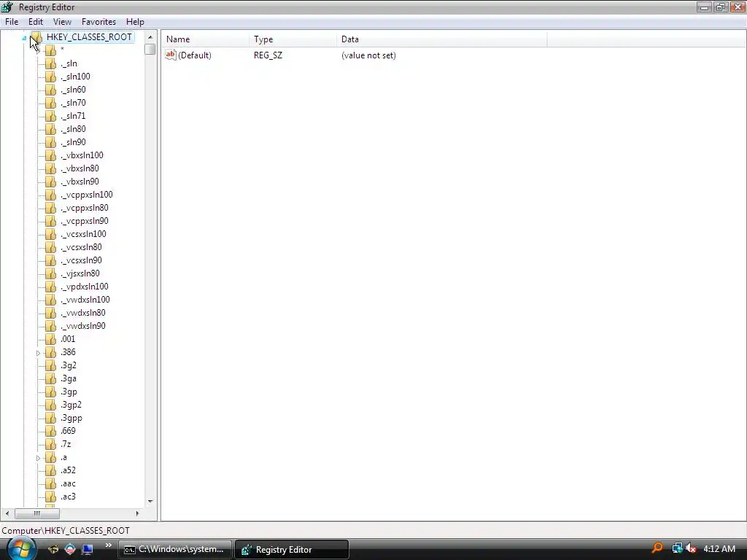The height and width of the screenshot is (560, 747).
Task: Click the ._sln100 folder icon
Action: pyautogui.click(x=50, y=77)
